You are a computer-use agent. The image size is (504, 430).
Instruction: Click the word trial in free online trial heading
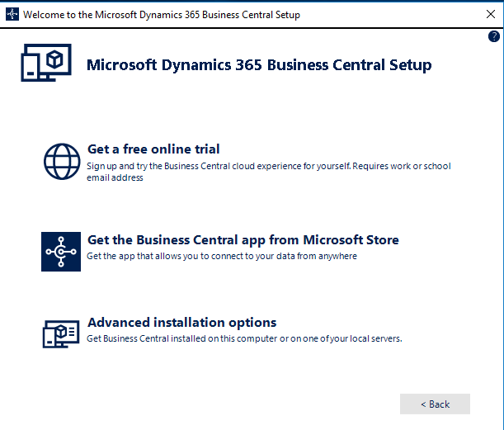pyautogui.click(x=206, y=149)
